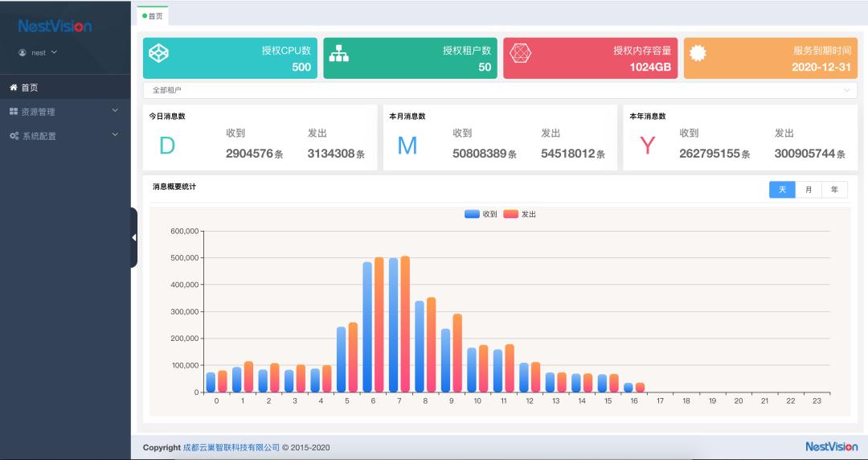
Task: Select the 月 month view button
Action: pos(809,190)
